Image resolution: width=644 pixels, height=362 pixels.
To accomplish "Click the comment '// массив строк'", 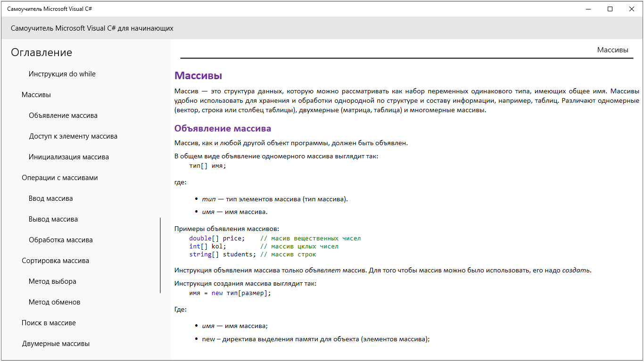I will 288,255.
